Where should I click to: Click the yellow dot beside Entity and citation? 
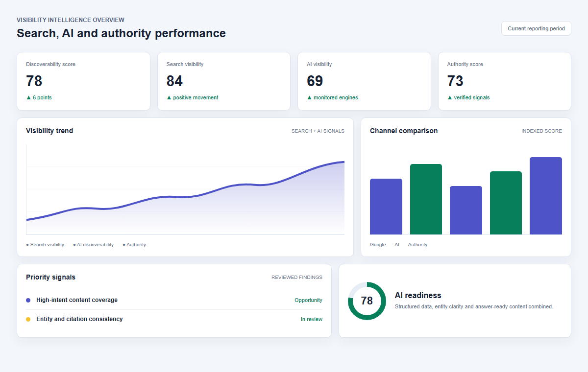coord(28,319)
